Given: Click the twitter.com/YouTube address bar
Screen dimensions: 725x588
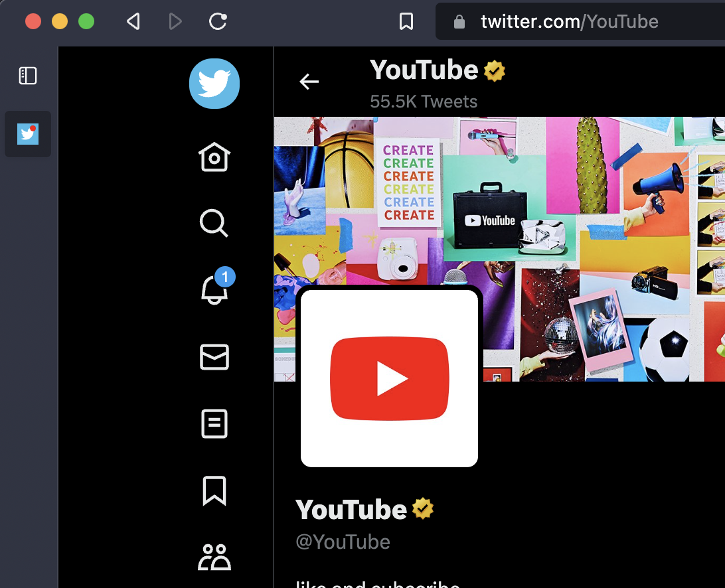Looking at the screenshot, I should (580, 22).
